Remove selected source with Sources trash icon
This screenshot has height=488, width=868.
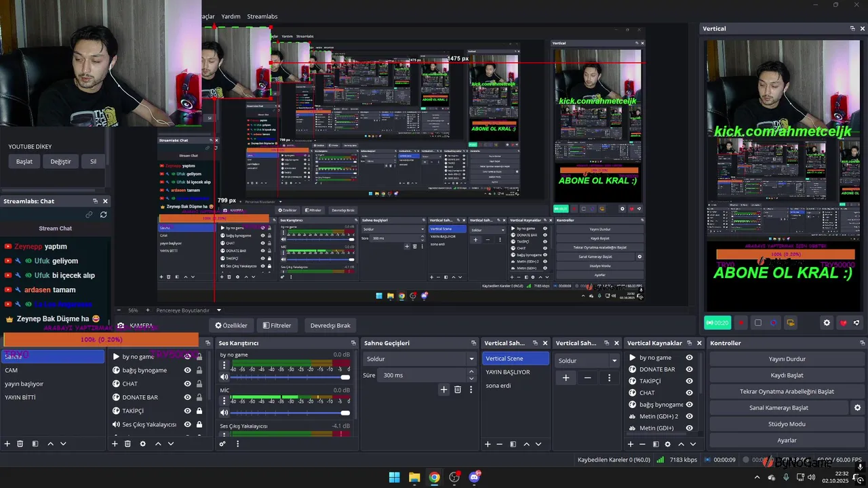127,444
